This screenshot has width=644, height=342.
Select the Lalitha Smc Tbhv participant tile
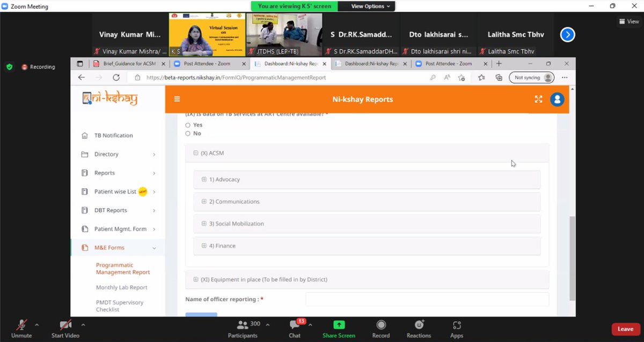click(515, 35)
